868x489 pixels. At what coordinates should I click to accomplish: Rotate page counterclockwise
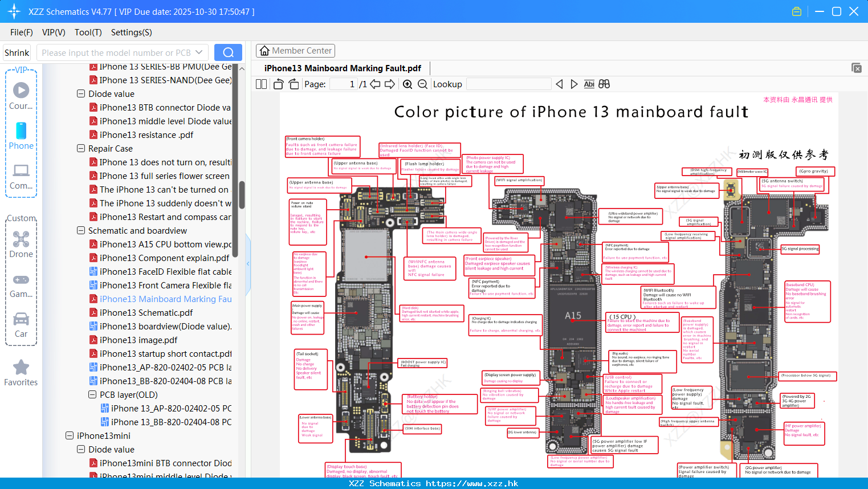[279, 84]
